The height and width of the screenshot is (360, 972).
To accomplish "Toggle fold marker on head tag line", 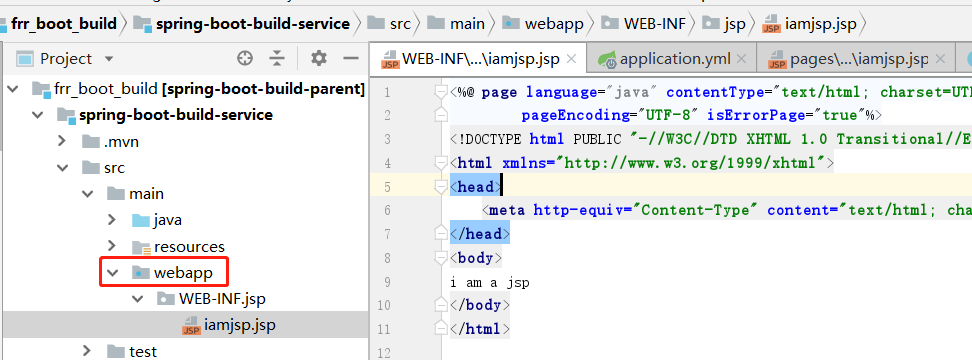I will (x=441, y=187).
